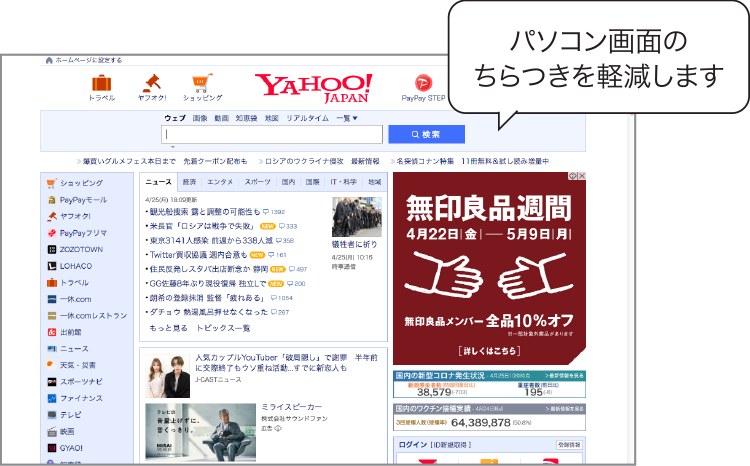Open 一休.comレストラン in left sidebar
The image size is (750, 466).
tap(93, 316)
